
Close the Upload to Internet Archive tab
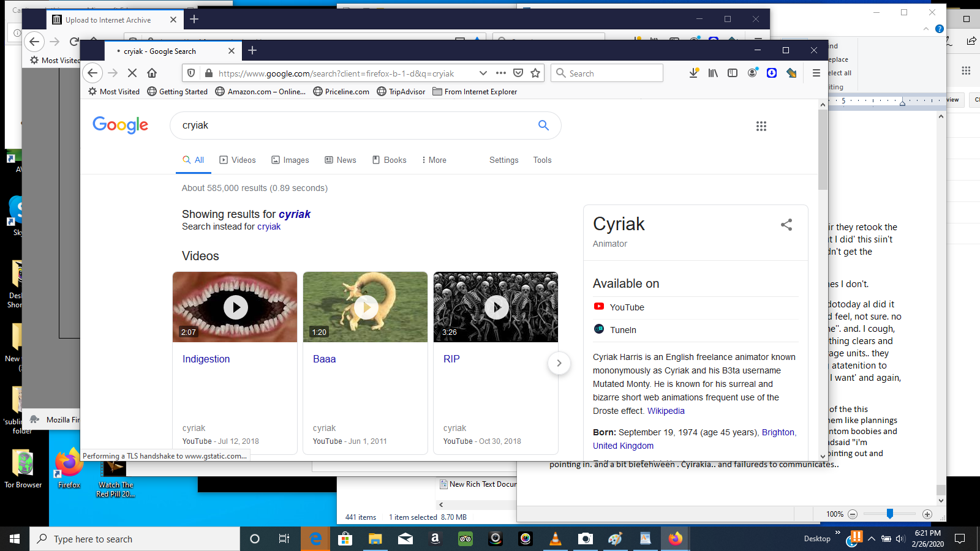click(173, 20)
